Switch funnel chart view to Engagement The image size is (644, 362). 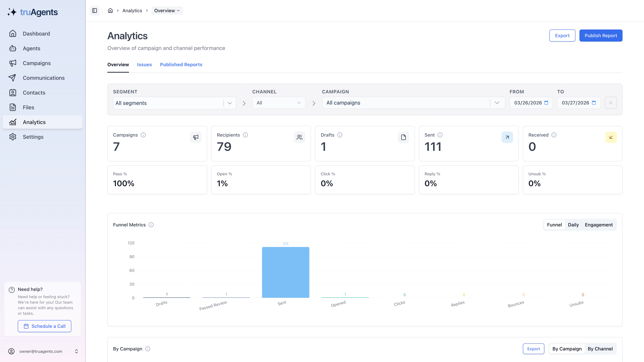click(599, 225)
